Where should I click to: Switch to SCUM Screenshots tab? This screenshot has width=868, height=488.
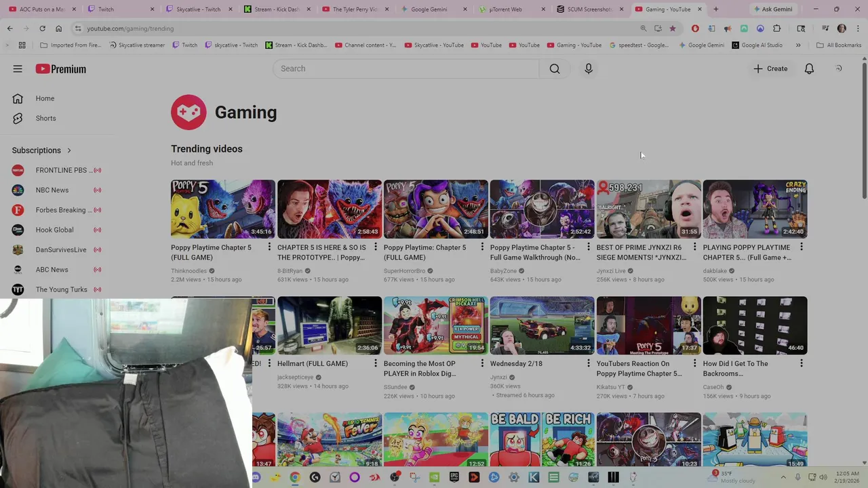pyautogui.click(x=589, y=9)
